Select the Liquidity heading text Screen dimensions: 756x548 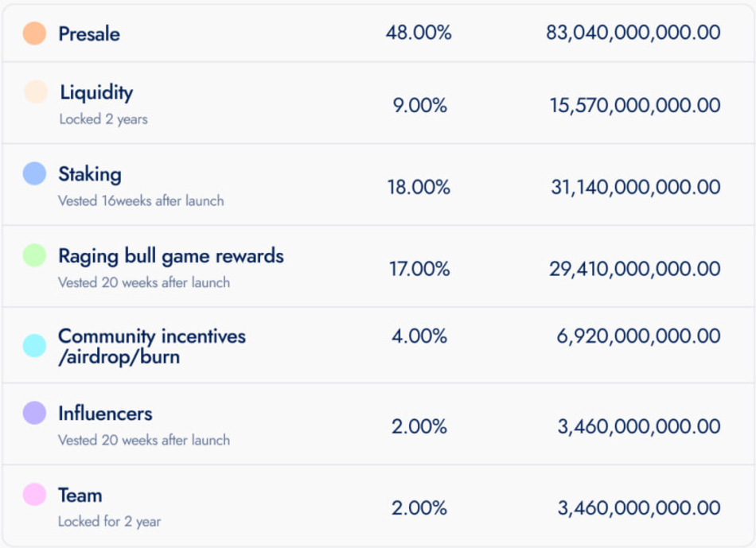96,92
